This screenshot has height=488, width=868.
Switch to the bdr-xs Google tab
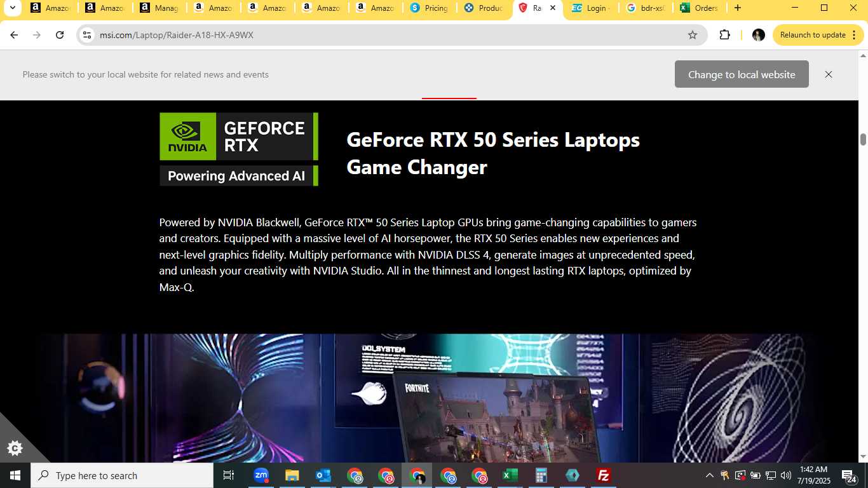646,8
